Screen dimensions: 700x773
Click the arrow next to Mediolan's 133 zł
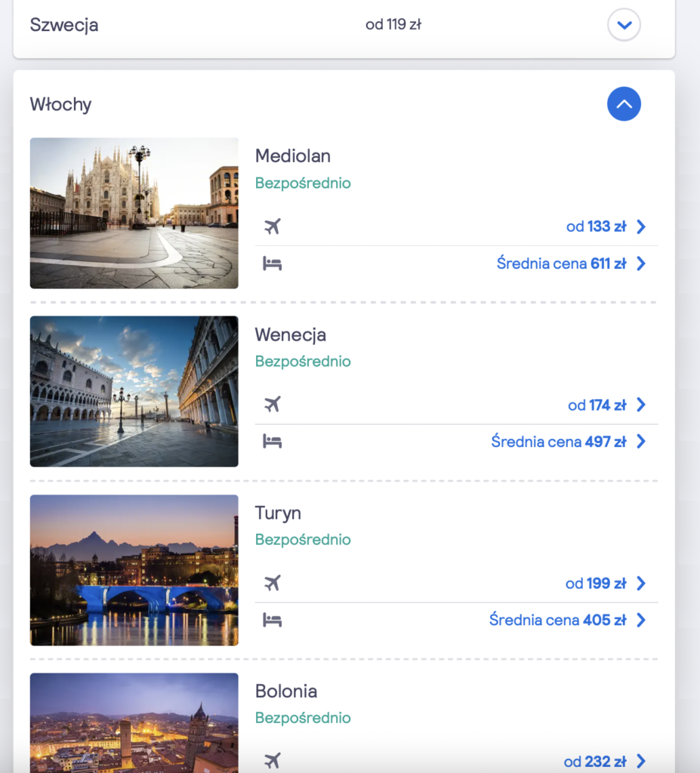coord(641,226)
